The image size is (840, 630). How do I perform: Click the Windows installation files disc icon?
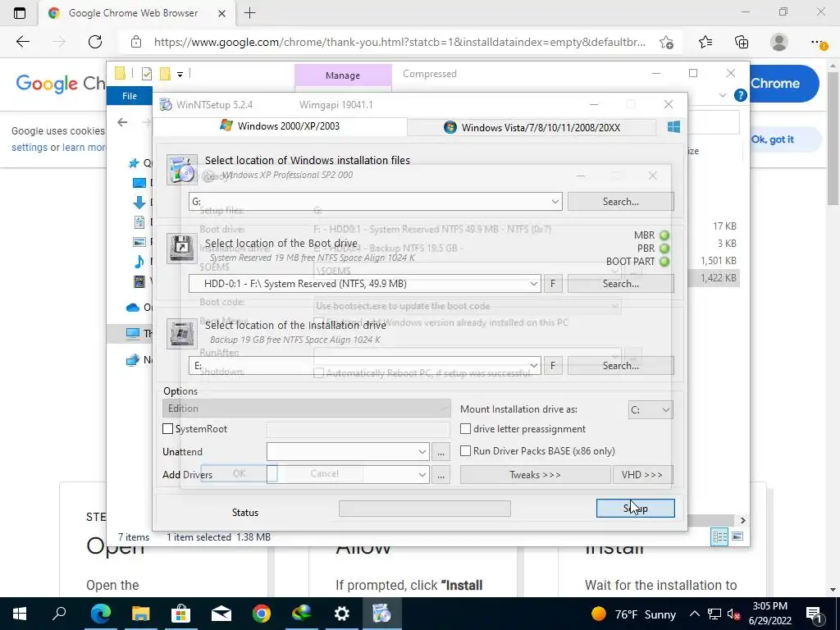click(x=181, y=170)
